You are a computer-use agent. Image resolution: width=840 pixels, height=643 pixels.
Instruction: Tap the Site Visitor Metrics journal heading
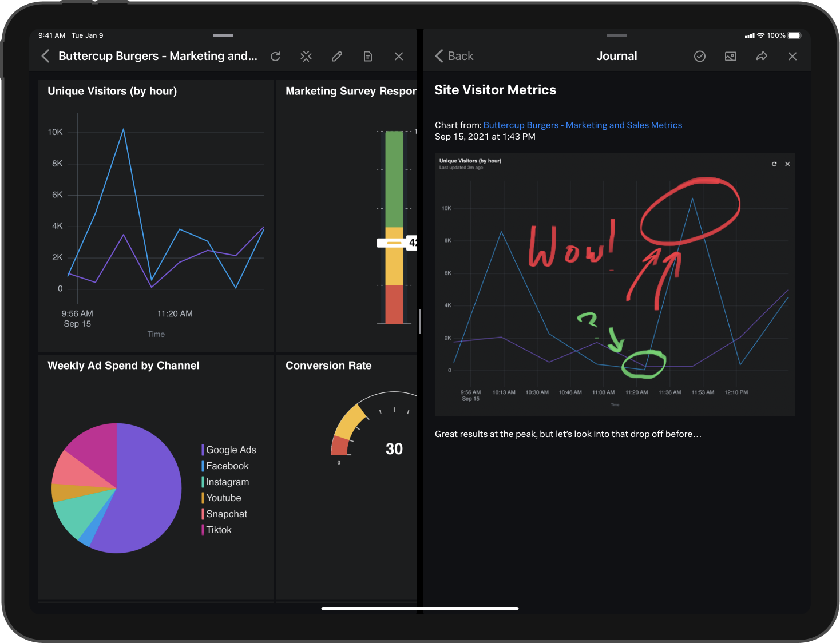point(495,90)
